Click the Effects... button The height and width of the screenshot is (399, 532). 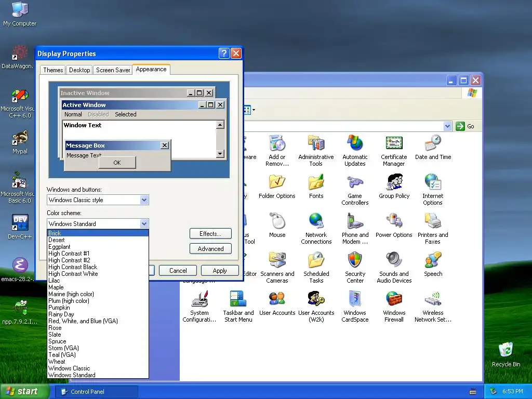click(x=210, y=234)
